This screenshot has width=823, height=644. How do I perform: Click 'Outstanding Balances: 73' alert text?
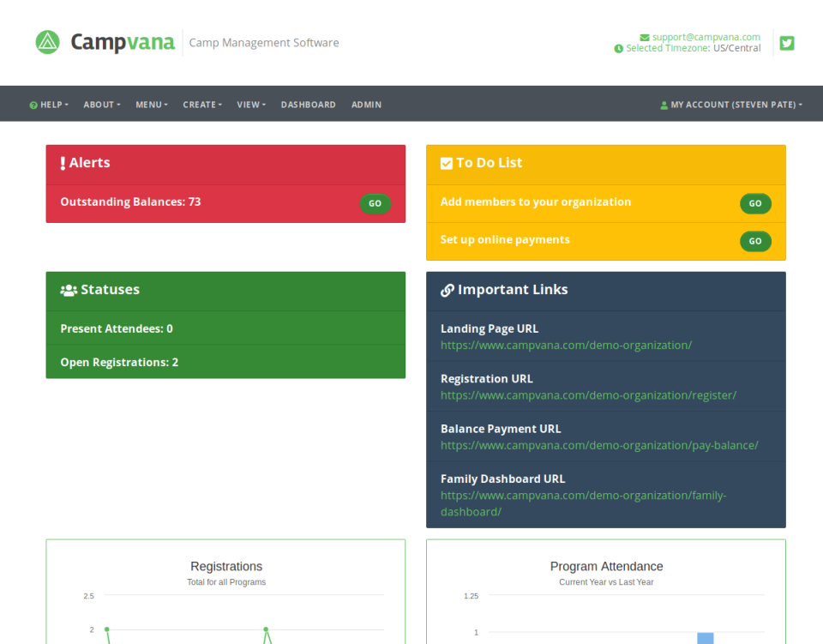(x=130, y=202)
